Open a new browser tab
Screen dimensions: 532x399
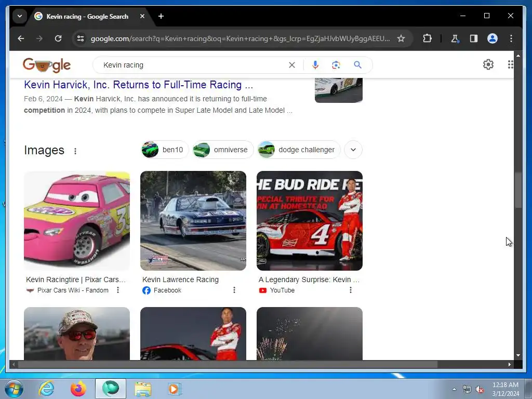161,16
